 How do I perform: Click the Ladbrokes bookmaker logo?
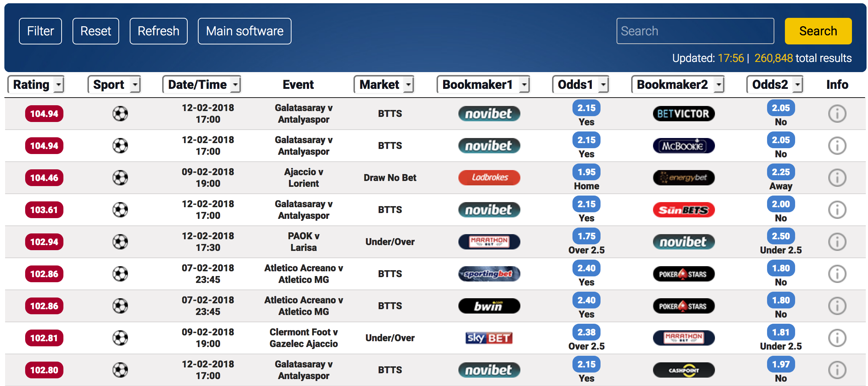pyautogui.click(x=489, y=178)
